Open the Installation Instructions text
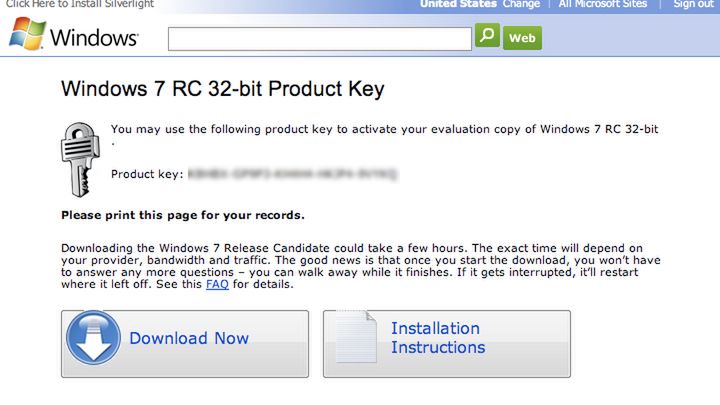Screen dimensions: 720x405 pyautogui.click(x=437, y=338)
